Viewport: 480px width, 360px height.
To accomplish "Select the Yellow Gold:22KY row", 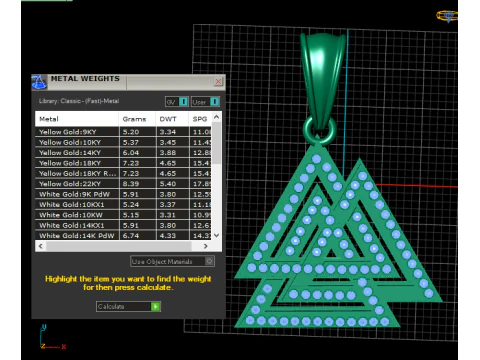I will click(123, 184).
